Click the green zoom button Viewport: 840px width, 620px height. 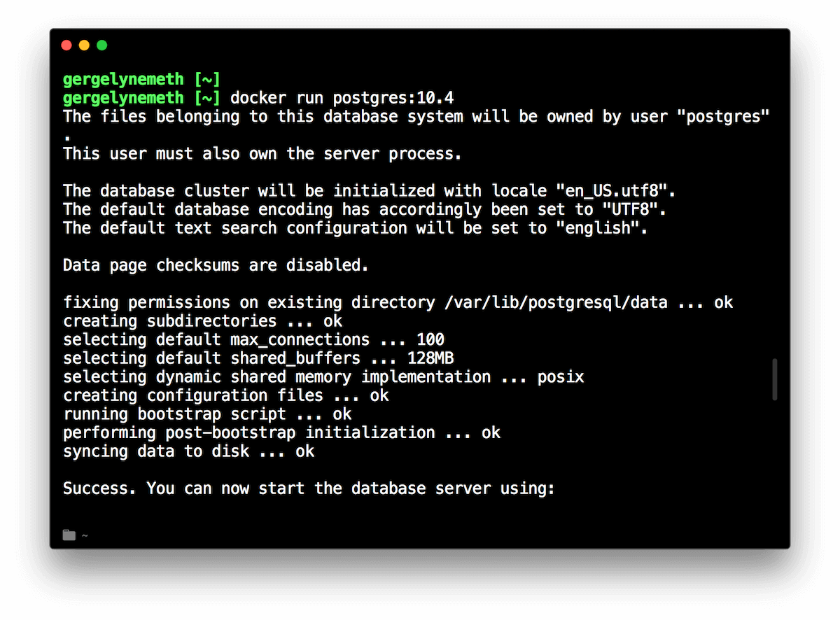tap(101, 45)
